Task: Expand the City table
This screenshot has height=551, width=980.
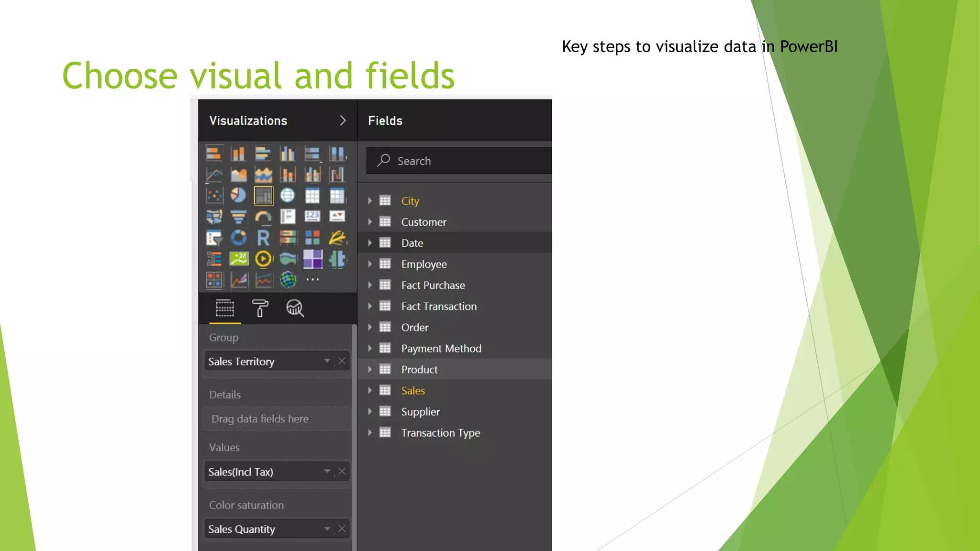Action: click(370, 201)
